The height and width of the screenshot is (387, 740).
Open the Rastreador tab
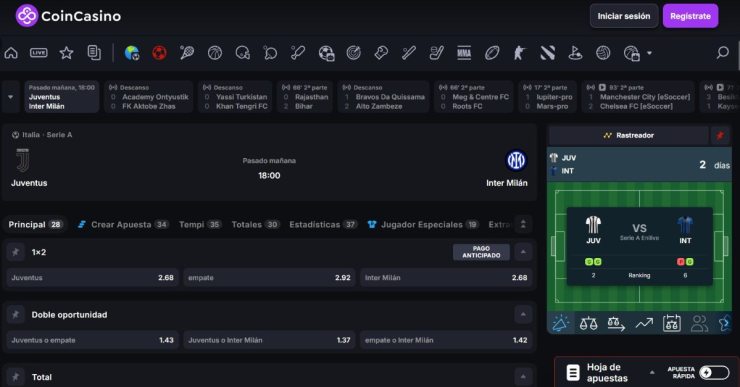[x=629, y=135]
